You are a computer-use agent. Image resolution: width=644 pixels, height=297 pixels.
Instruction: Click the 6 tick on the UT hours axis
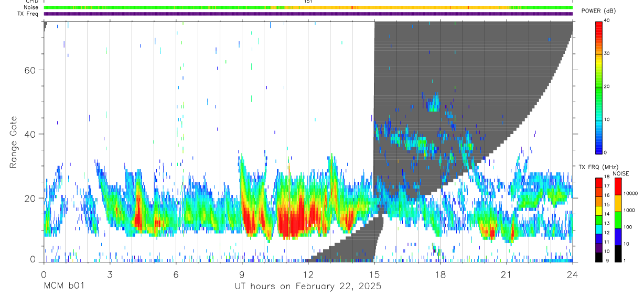click(x=176, y=274)
